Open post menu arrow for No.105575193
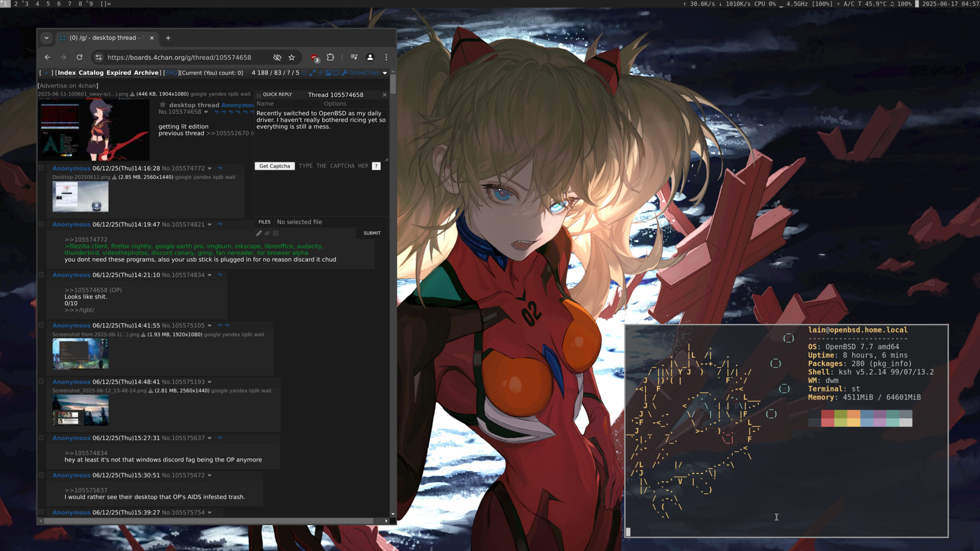 click(x=209, y=382)
